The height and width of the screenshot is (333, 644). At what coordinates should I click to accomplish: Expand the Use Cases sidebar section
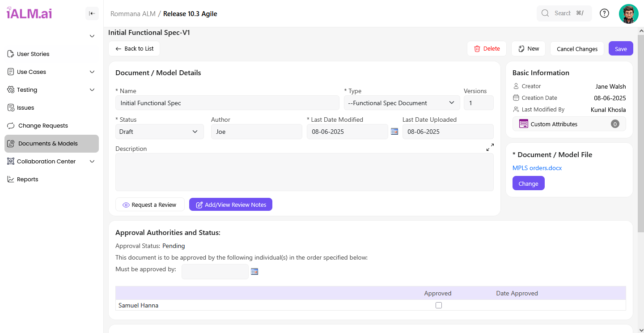tap(92, 72)
